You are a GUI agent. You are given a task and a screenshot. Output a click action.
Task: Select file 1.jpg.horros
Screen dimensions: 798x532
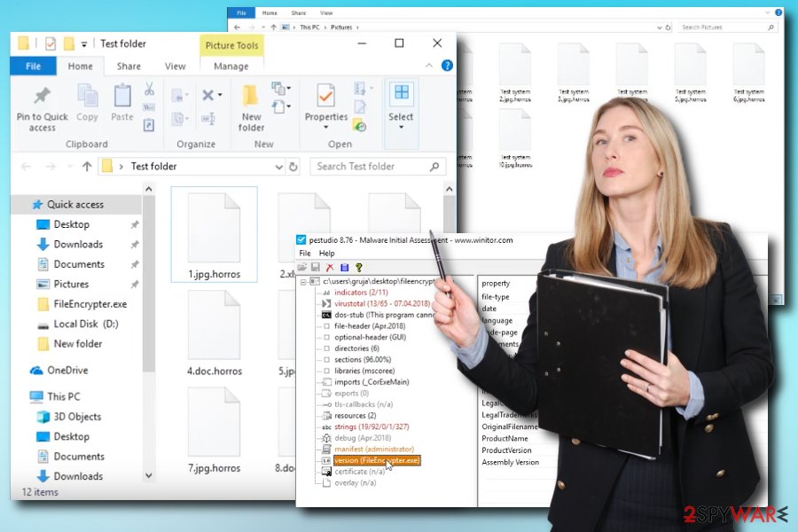(x=215, y=235)
